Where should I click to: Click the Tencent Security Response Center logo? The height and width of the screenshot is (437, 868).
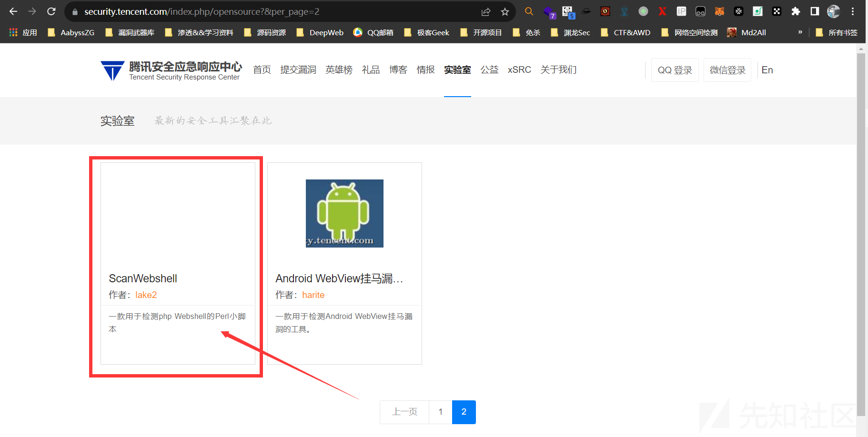(x=171, y=70)
